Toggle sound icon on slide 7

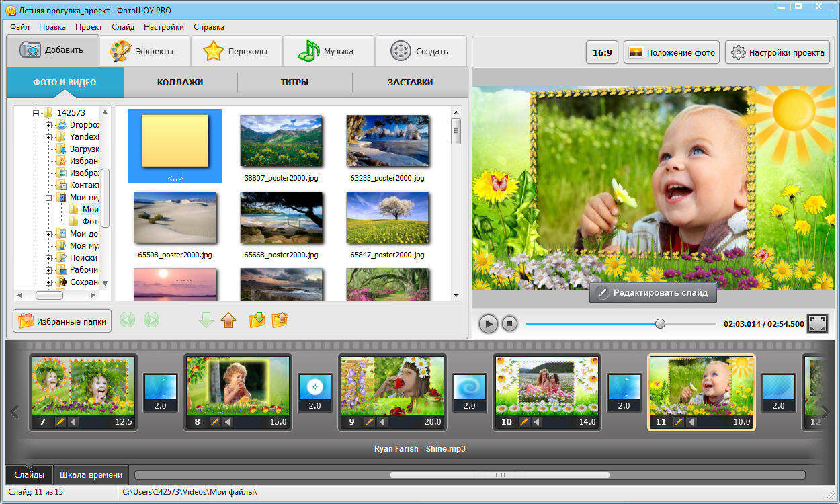pos(73,422)
